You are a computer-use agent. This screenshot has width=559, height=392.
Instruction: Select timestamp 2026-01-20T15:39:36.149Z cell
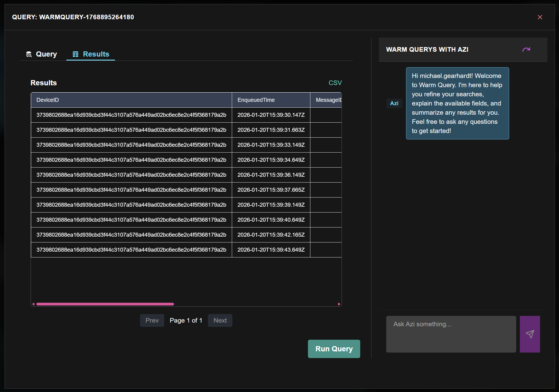click(x=271, y=175)
